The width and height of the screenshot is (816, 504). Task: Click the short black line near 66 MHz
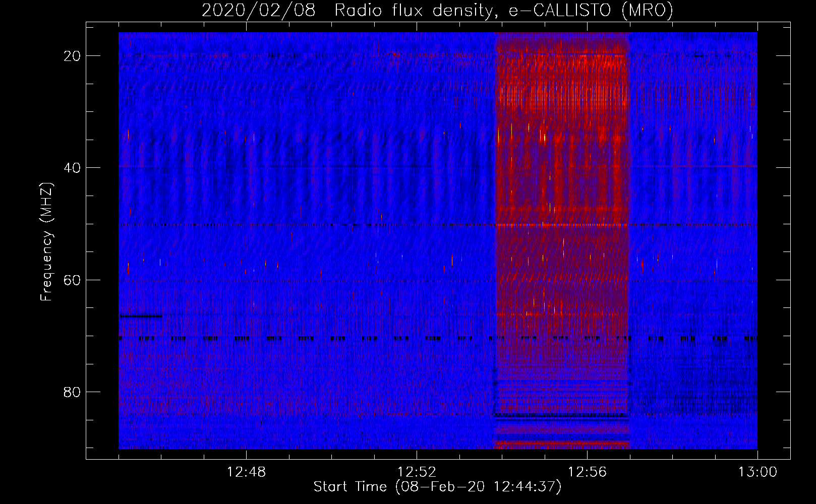141,317
